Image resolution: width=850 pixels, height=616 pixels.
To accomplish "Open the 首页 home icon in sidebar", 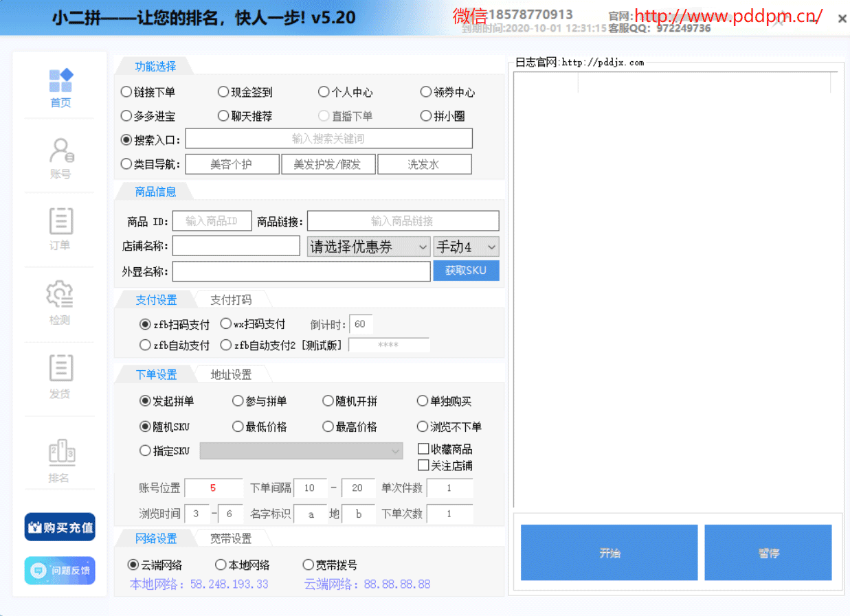I will (x=60, y=81).
